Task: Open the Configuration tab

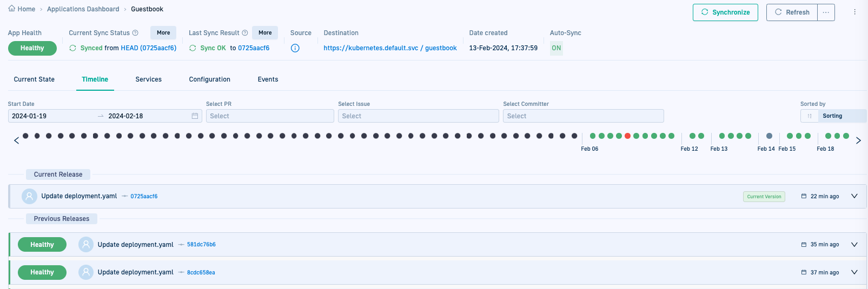Action: click(209, 79)
